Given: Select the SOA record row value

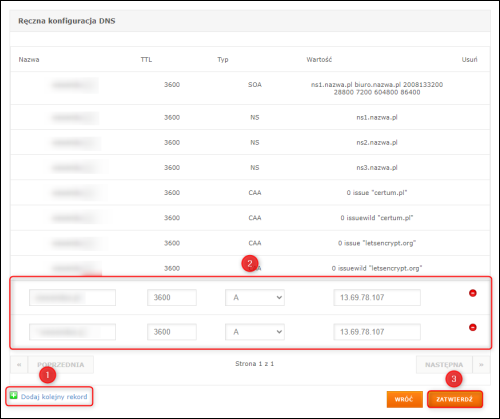Looking at the screenshot, I should pyautogui.click(x=377, y=88).
